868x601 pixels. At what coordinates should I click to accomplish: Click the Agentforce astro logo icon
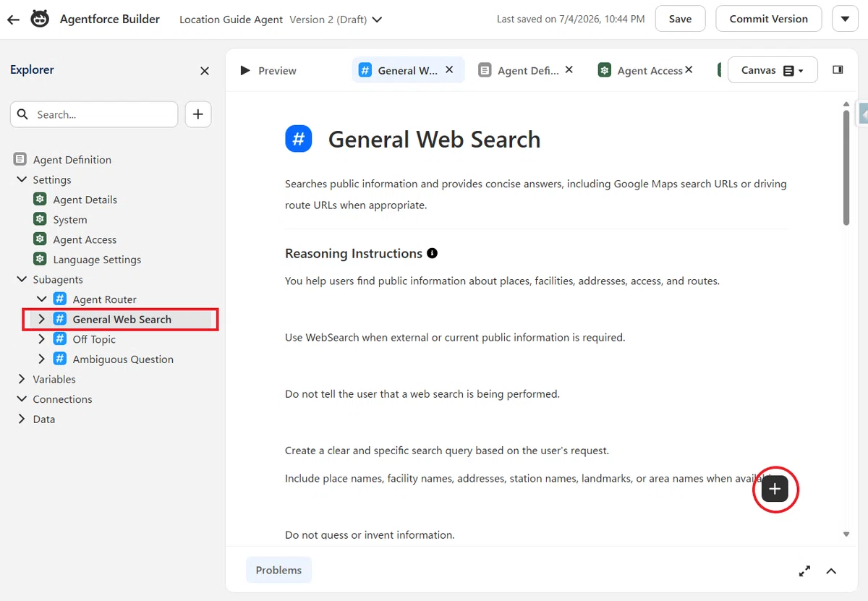(40, 20)
